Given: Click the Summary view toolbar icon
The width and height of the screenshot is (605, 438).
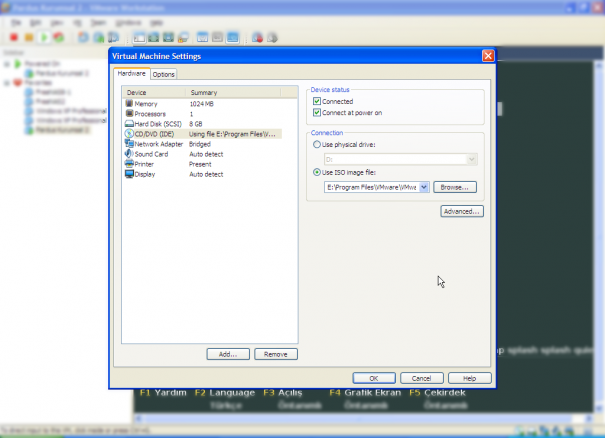Looking at the screenshot, I should tap(203, 37).
